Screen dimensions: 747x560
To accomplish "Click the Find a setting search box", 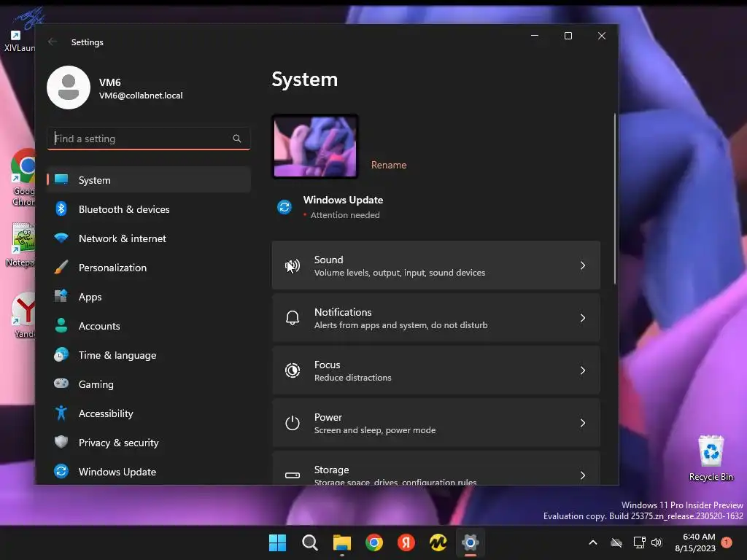I will click(x=149, y=139).
